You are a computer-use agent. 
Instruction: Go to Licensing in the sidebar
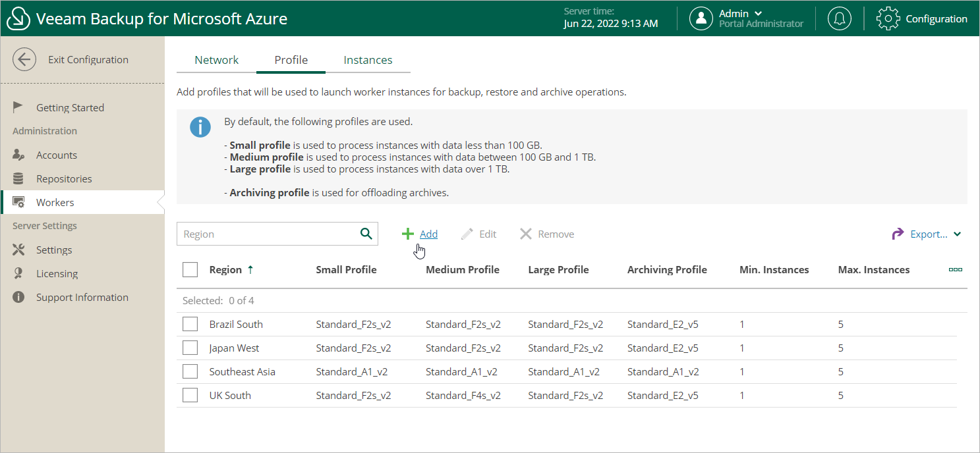click(57, 273)
